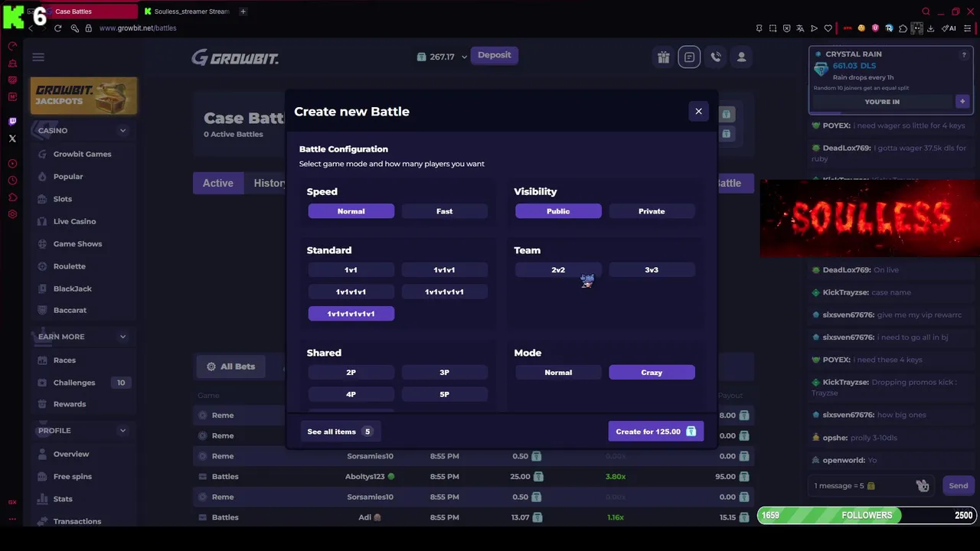Image resolution: width=980 pixels, height=551 pixels.
Task: Open Game Shows in sidebar
Action: (x=77, y=243)
